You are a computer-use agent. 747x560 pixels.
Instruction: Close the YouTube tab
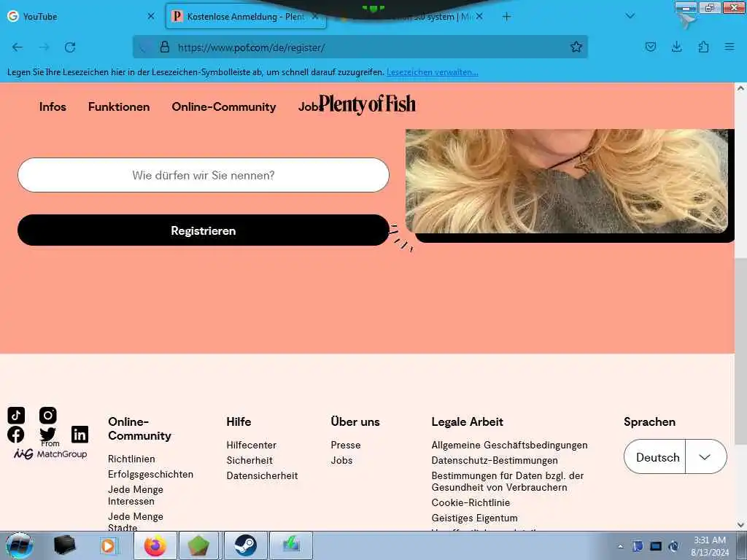[x=151, y=16]
